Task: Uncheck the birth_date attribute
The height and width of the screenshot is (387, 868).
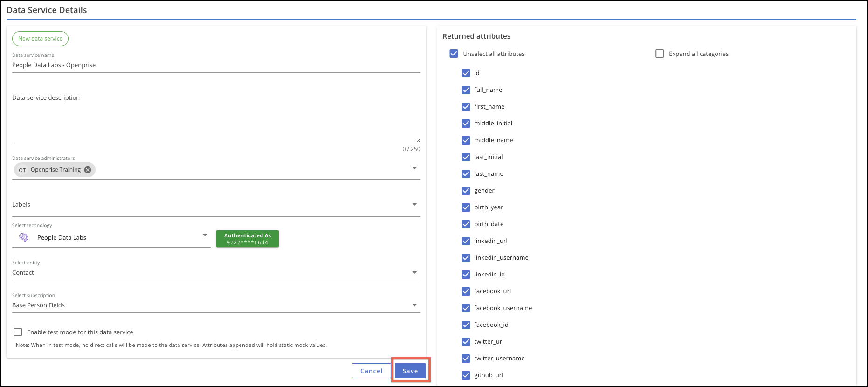Action: (x=466, y=224)
